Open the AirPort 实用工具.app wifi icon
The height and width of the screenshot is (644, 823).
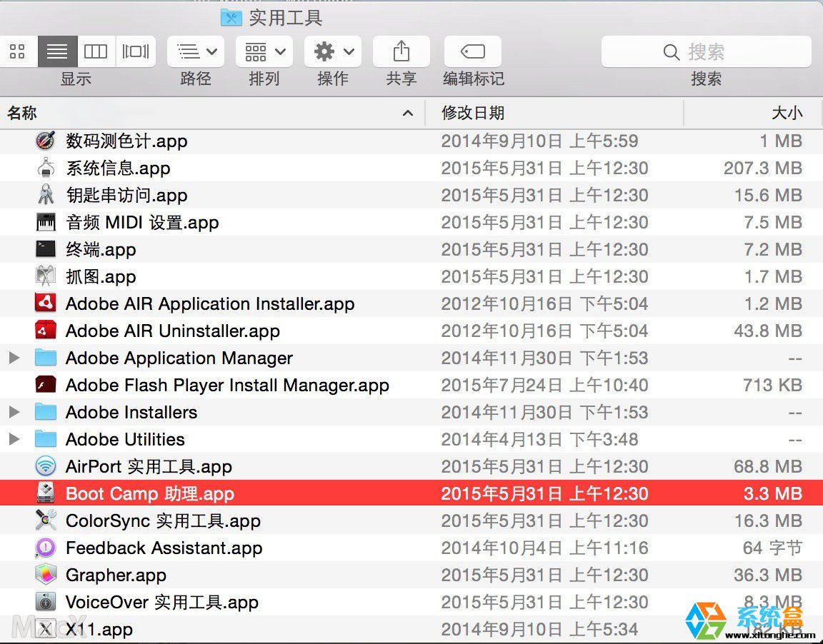[45, 466]
